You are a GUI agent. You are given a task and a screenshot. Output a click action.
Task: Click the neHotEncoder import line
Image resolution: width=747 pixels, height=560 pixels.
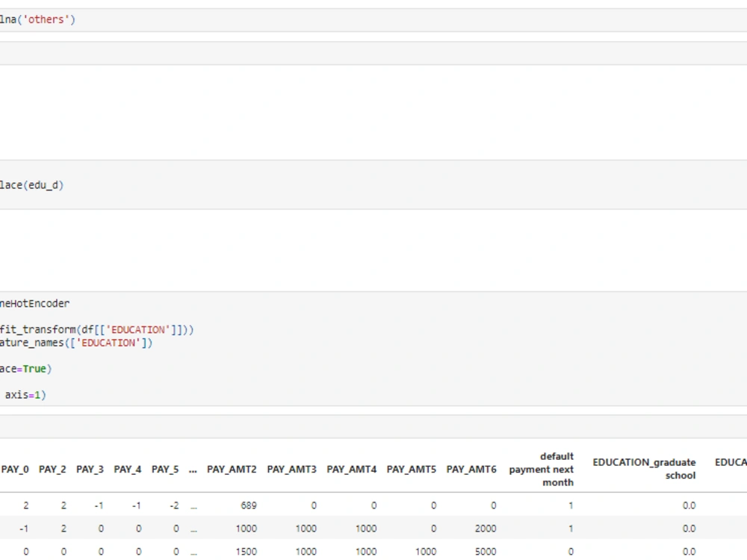click(x=35, y=303)
